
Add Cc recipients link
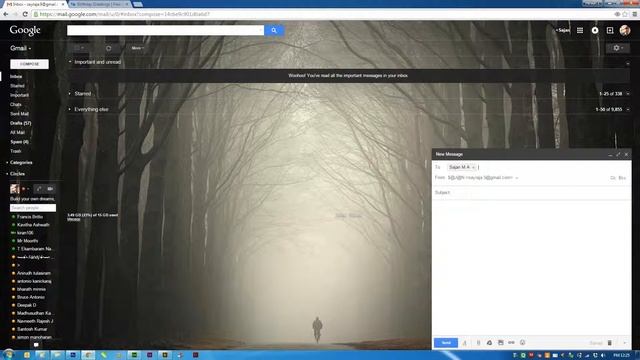click(613, 178)
